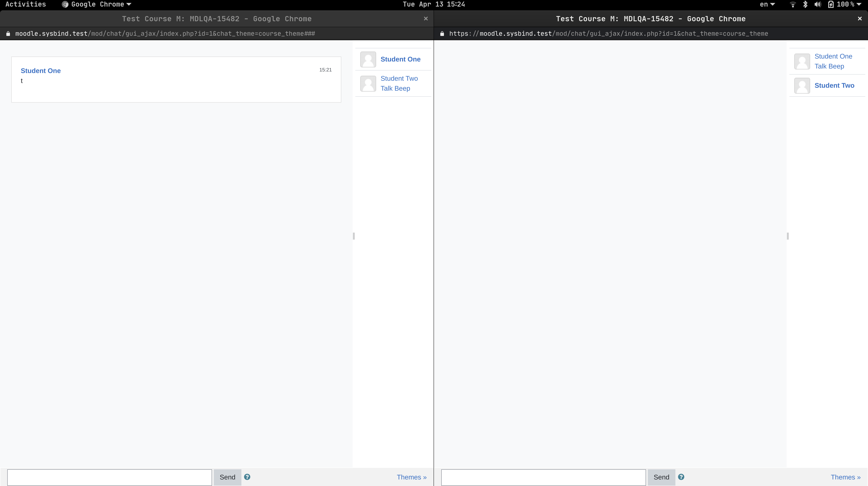Open the system menu arrow beside 100%
This screenshot has width=868, height=486.
[859, 4]
